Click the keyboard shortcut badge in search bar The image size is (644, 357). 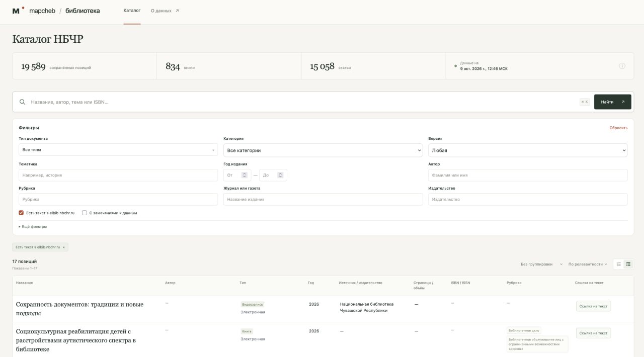pos(584,102)
